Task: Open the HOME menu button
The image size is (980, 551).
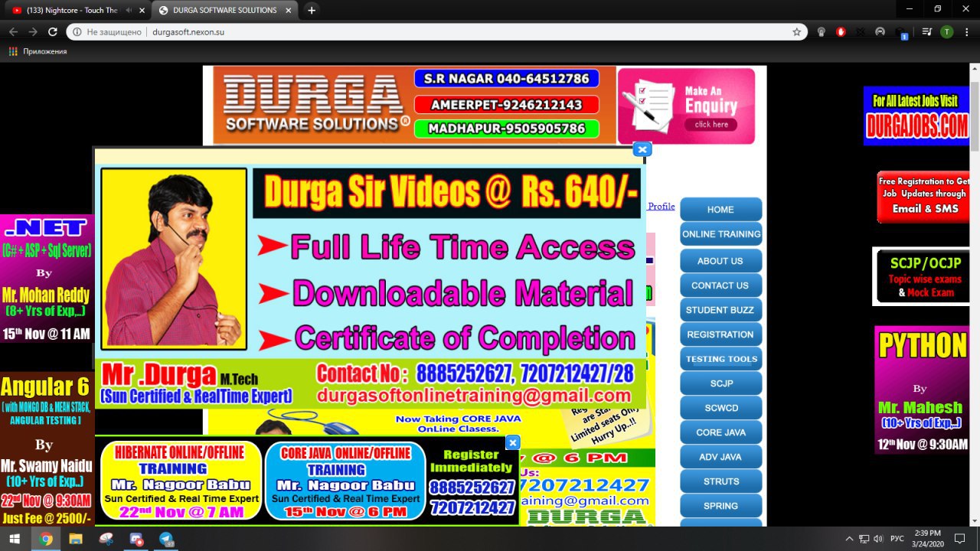Action: [720, 210]
